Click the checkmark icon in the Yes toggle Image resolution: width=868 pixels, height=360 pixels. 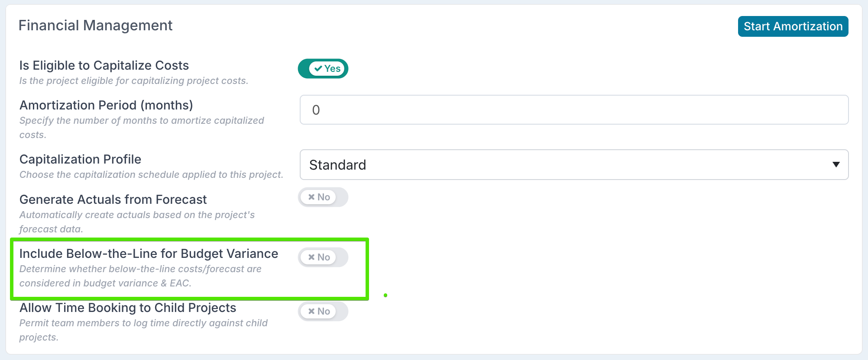point(318,68)
